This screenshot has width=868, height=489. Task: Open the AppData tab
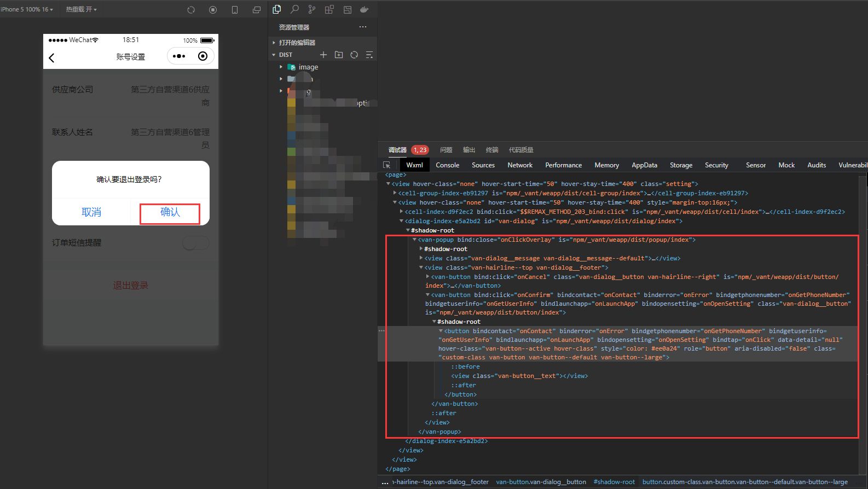[644, 165]
